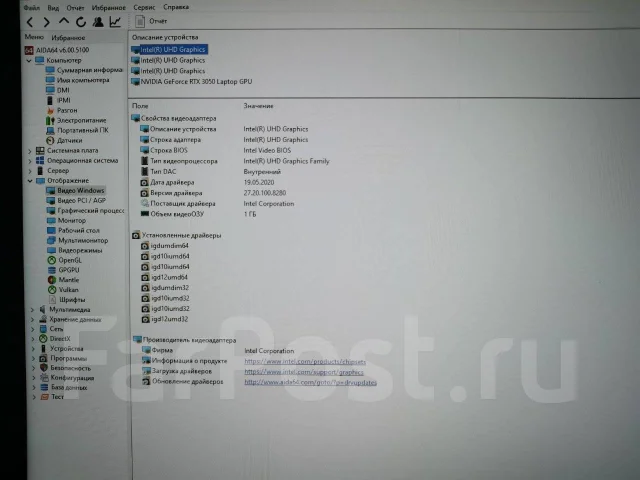Click the Отчёт report button in the toolbar

151,21
